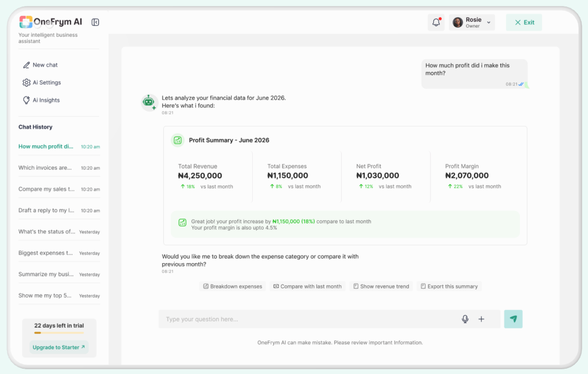
Task: Choose Compare with last month suggestion
Action: tap(307, 286)
